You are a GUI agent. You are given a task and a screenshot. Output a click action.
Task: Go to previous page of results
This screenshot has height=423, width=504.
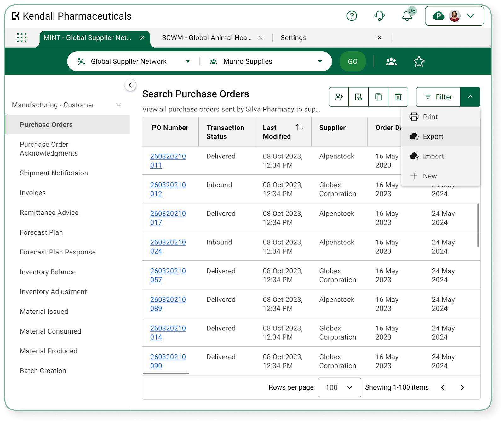pos(443,387)
